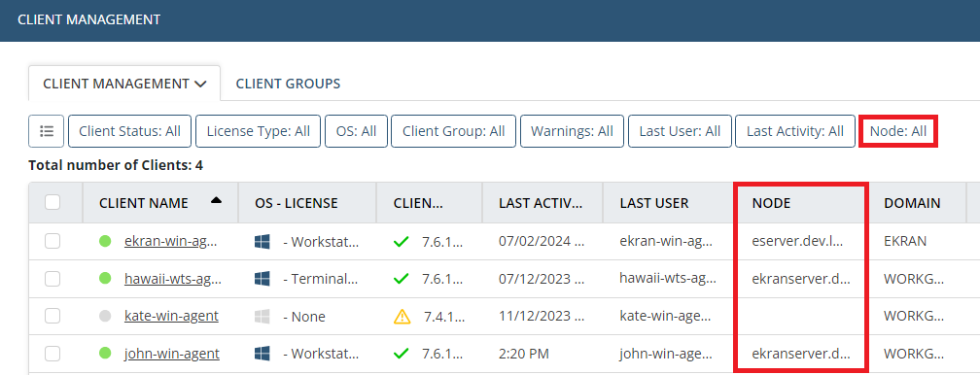Click the sort arrow beside Client Name
The image size is (980, 375).
[216, 201]
